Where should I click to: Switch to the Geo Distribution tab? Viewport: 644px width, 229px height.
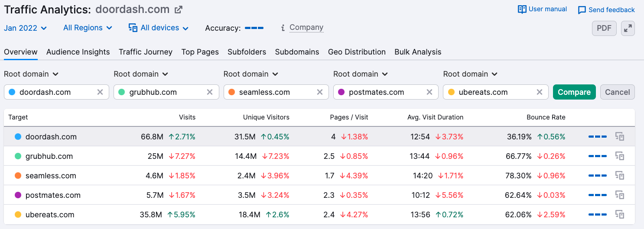357,52
